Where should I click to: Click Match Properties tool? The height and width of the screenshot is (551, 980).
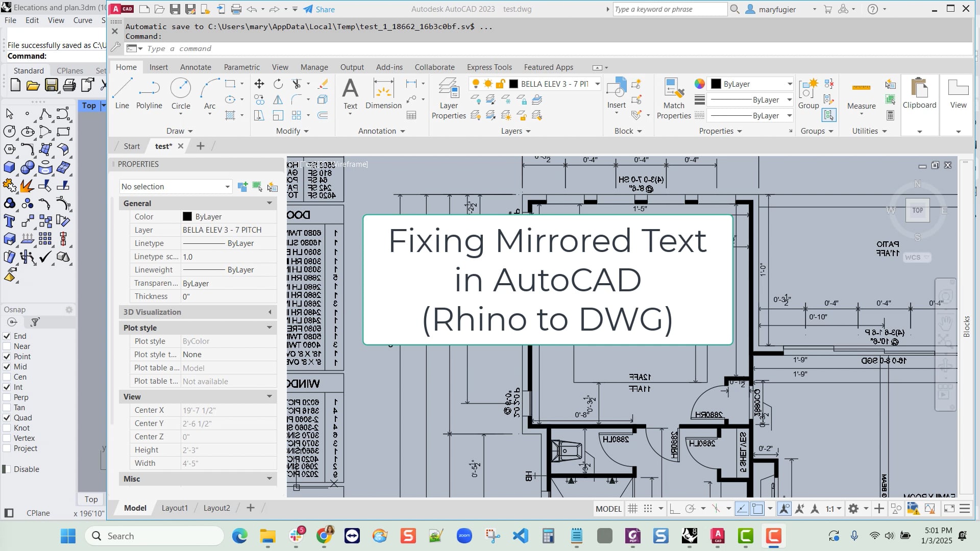click(x=674, y=99)
